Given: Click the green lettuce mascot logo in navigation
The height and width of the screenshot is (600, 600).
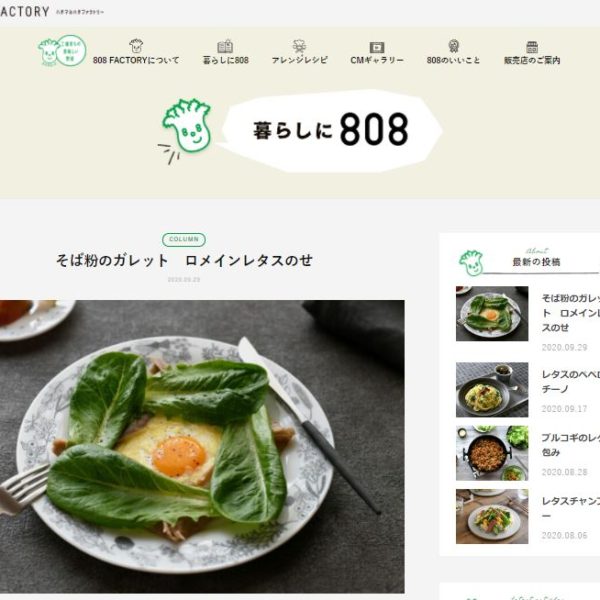Looking at the screenshot, I should coord(62,51).
